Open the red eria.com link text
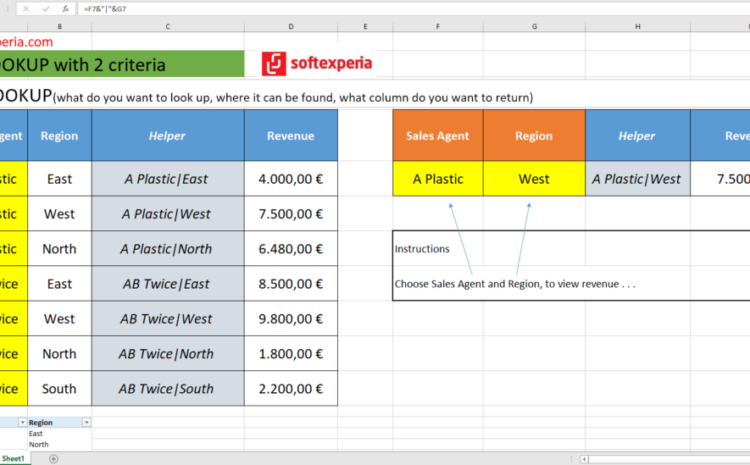Image resolution: width=750 pixels, height=465 pixels. [x=26, y=42]
